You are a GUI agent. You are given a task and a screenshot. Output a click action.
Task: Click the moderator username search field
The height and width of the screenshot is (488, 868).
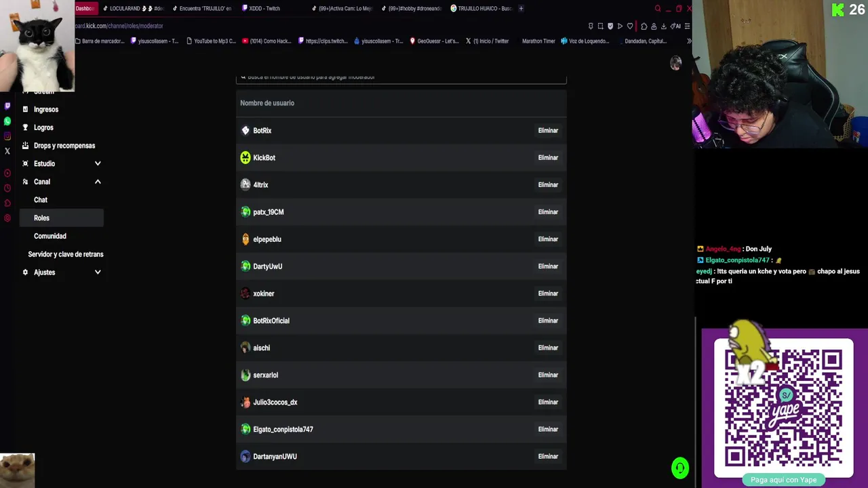401,77
